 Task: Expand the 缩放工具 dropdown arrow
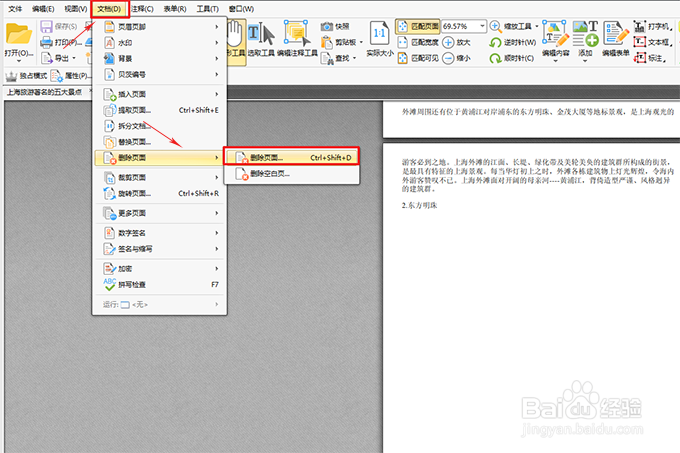[536, 26]
